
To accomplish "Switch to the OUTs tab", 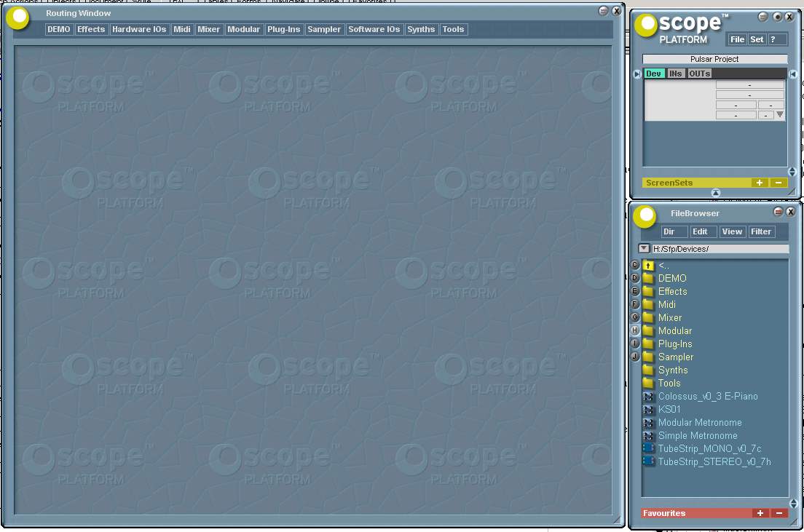I will pyautogui.click(x=699, y=74).
